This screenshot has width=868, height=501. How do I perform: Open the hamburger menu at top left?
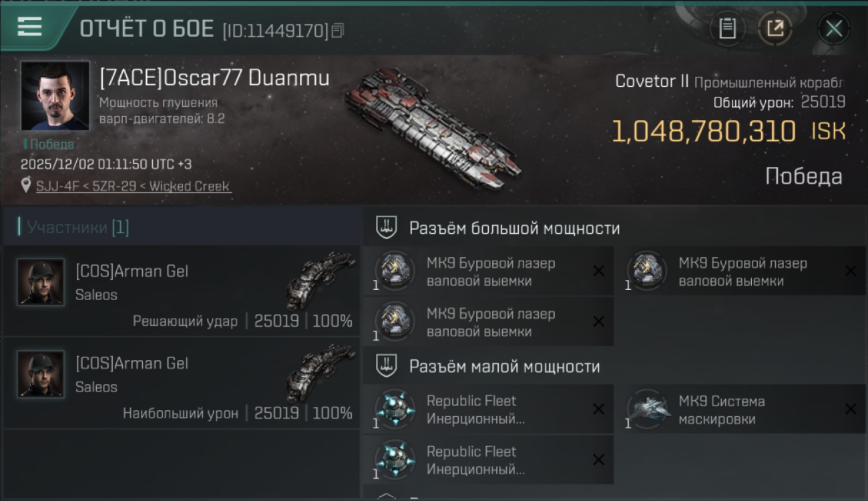(x=30, y=27)
